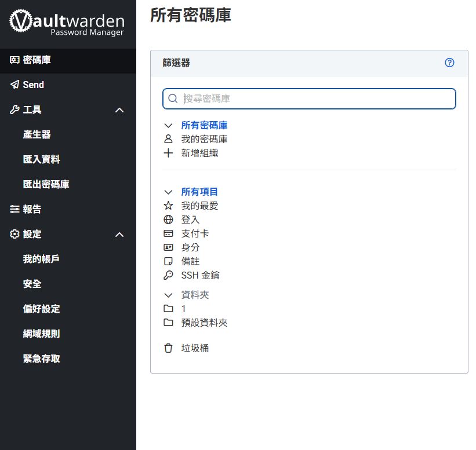This screenshot has width=476, height=450.
Task: Click the plus icon for 新增組織
Action: click(x=169, y=153)
